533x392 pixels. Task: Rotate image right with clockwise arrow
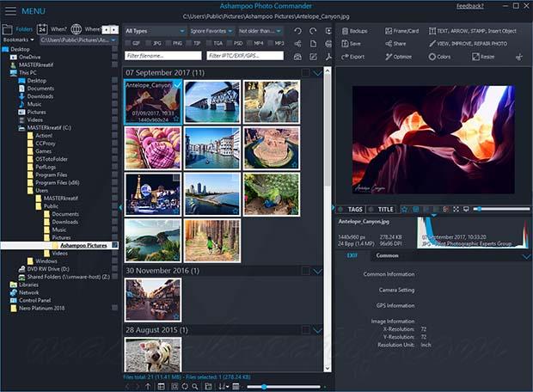pyautogui.click(x=313, y=31)
